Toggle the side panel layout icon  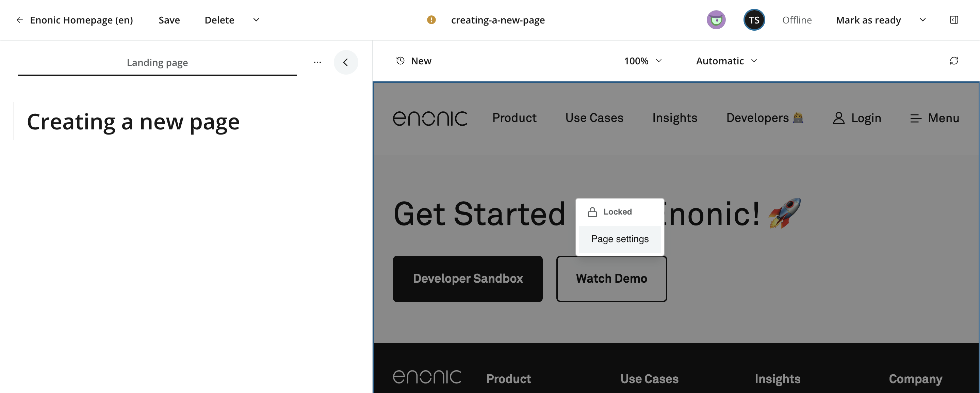coord(954,20)
